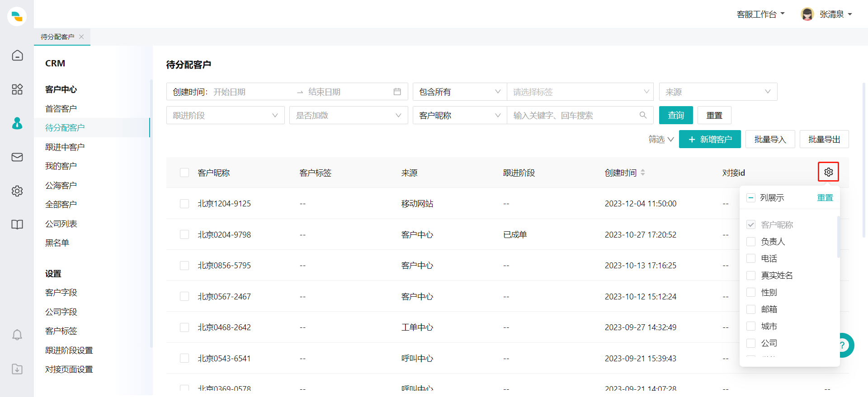Open 黑名单 in the CRM menu
868x397 pixels.
pyautogui.click(x=57, y=243)
